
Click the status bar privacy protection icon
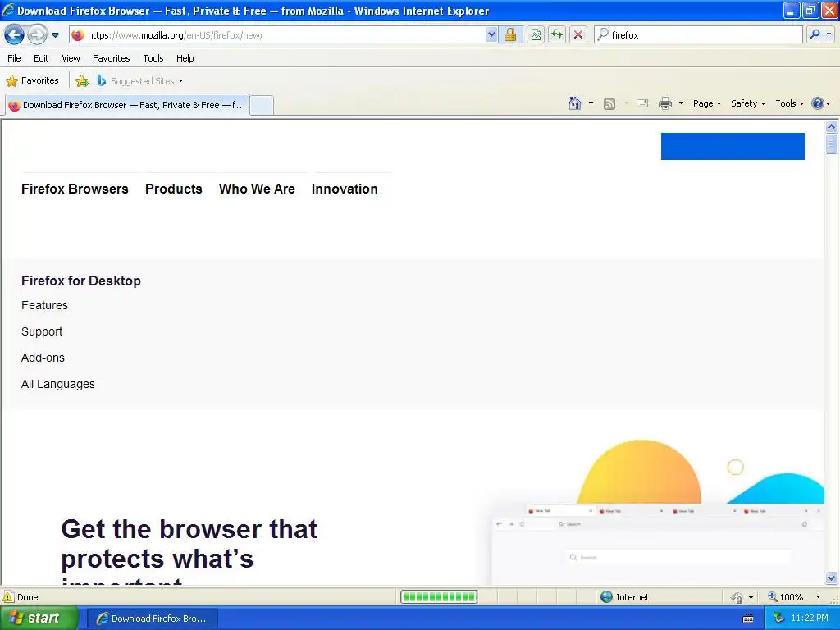coord(737,597)
